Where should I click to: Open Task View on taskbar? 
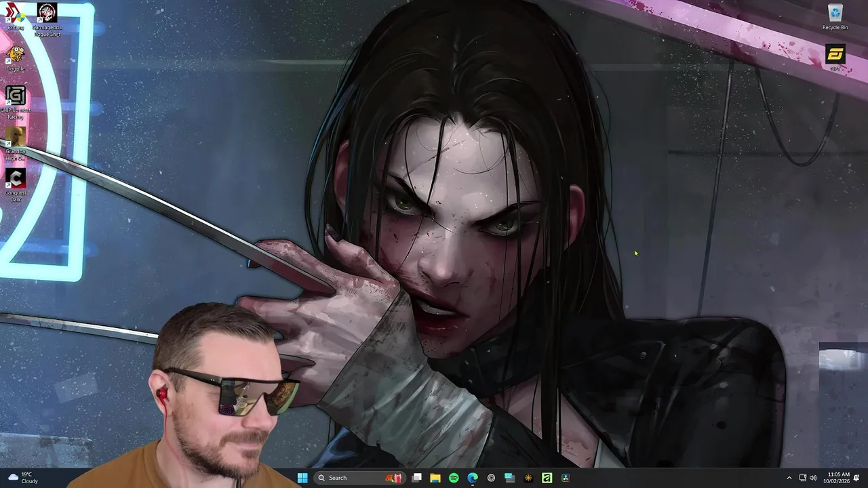417,478
